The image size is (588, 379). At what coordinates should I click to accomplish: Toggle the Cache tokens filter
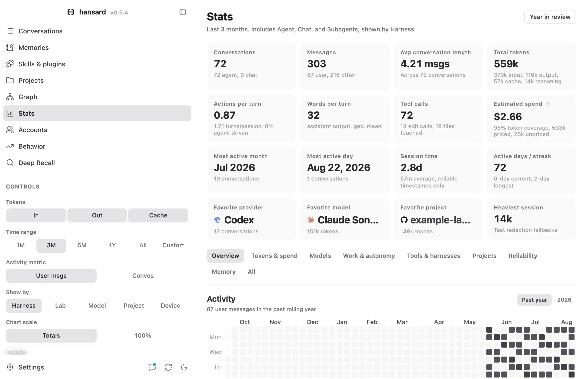coord(158,215)
